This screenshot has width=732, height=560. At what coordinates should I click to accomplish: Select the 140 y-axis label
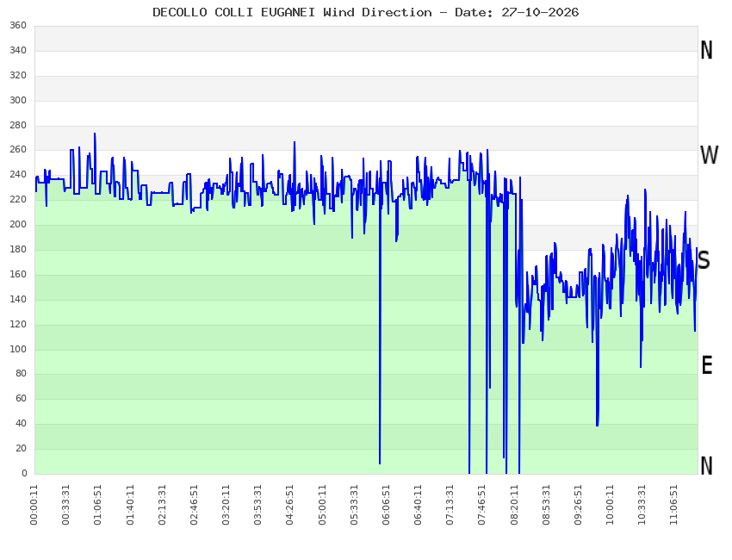(x=18, y=299)
